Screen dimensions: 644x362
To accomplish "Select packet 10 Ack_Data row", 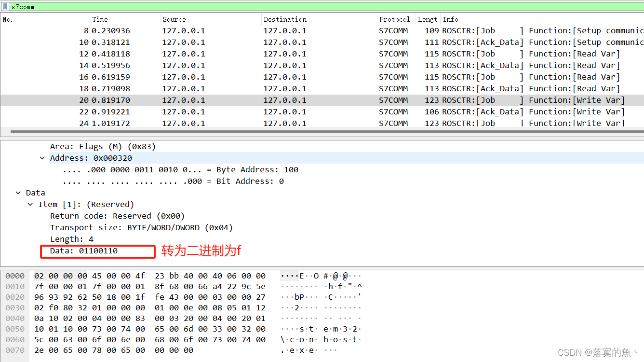I will point(322,42).
